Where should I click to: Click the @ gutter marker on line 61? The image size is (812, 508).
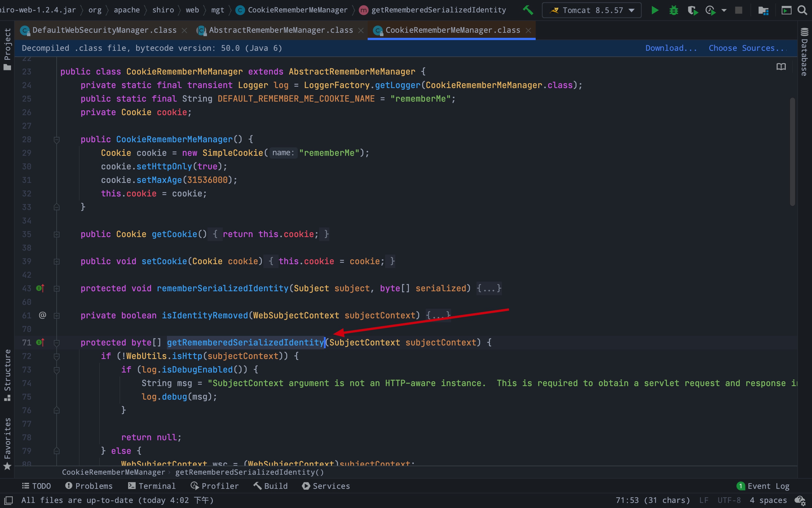pos(42,315)
